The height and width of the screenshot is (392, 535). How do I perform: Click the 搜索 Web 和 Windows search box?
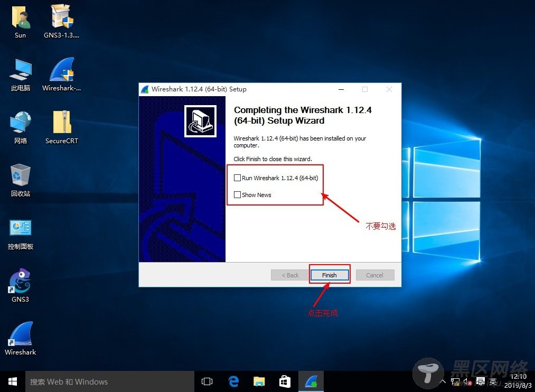coord(110,381)
